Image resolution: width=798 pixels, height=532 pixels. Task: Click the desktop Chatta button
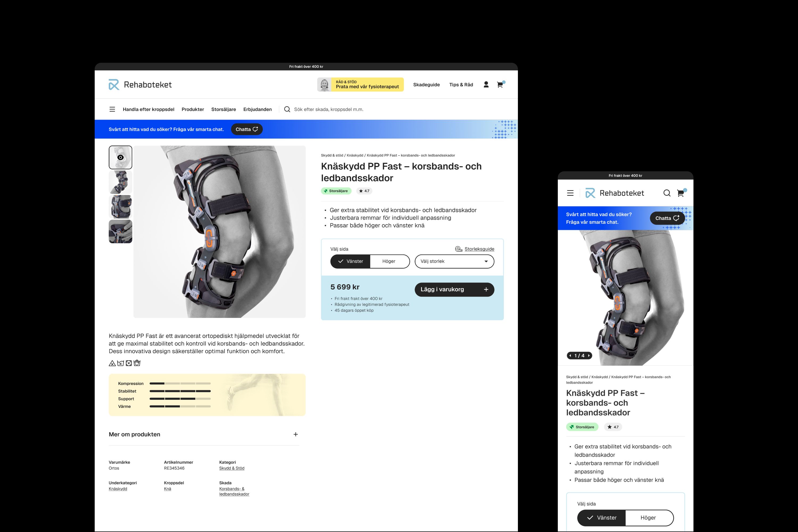(247, 129)
